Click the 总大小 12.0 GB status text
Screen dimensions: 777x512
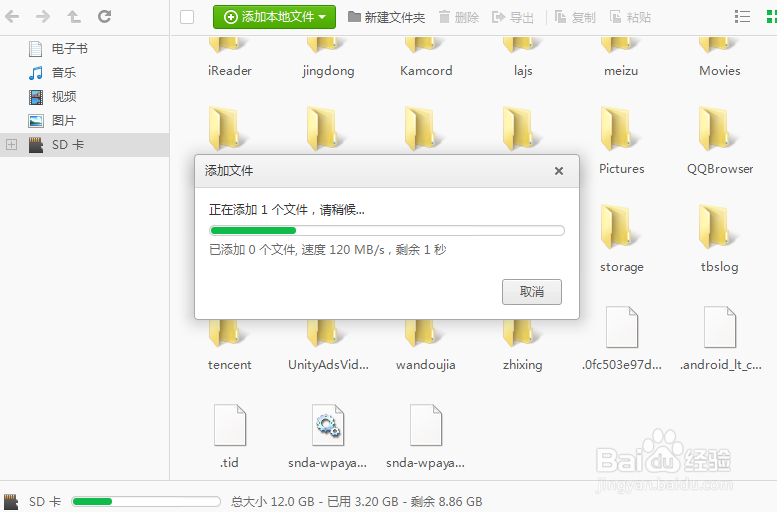(x=357, y=502)
